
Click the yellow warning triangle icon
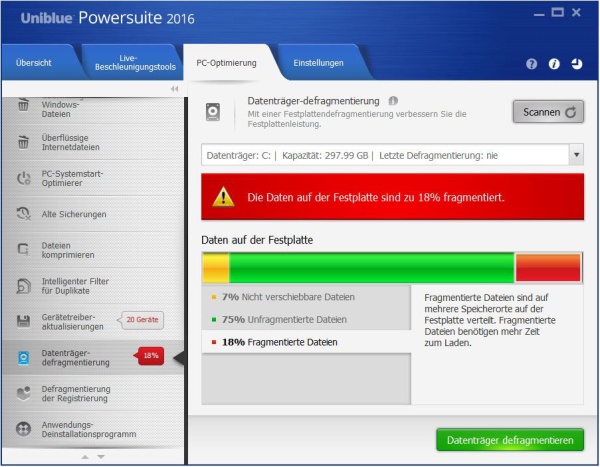click(223, 197)
